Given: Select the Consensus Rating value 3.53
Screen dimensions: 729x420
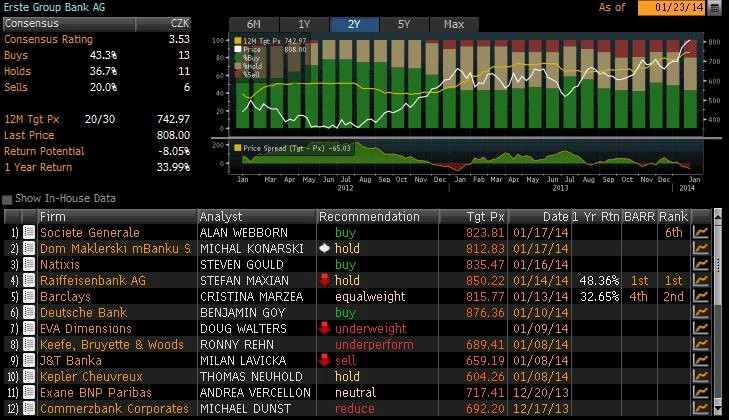Looking at the screenshot, I should tap(179, 39).
